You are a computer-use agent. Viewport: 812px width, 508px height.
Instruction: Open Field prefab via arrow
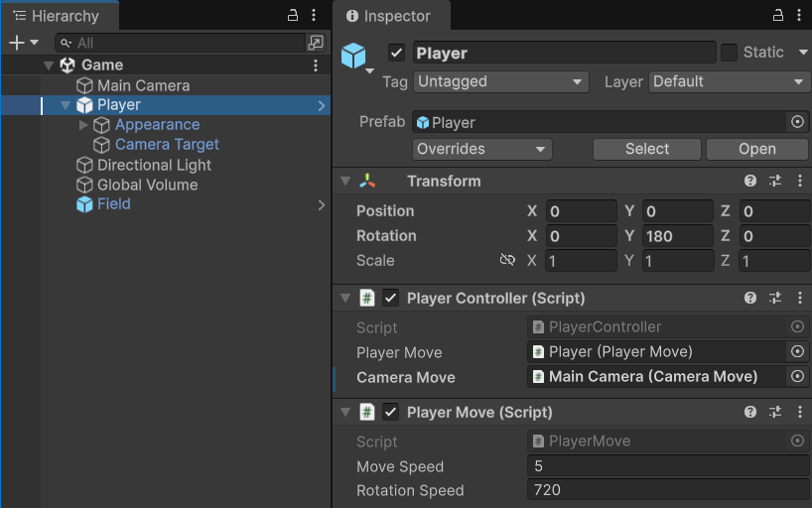coord(322,205)
